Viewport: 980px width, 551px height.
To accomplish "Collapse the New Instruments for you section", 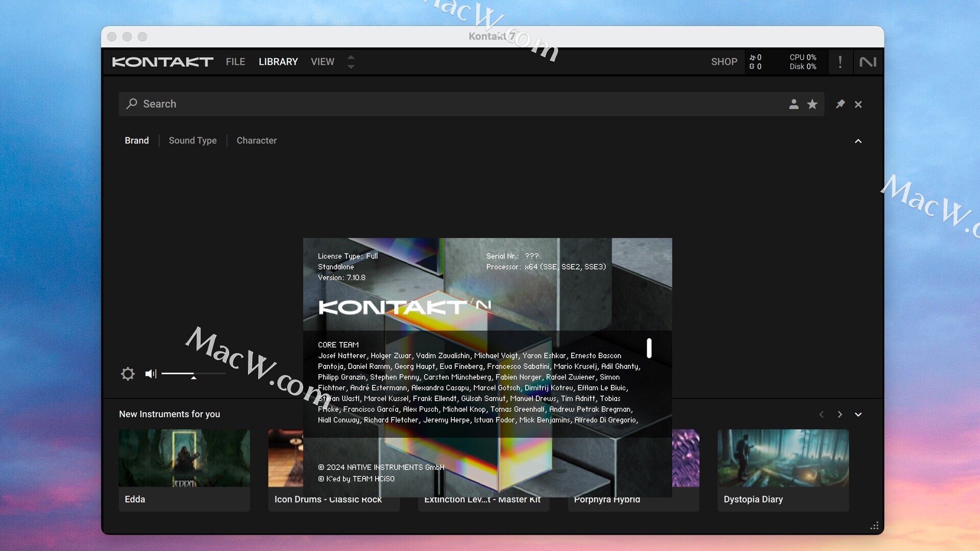I will pos(858,414).
